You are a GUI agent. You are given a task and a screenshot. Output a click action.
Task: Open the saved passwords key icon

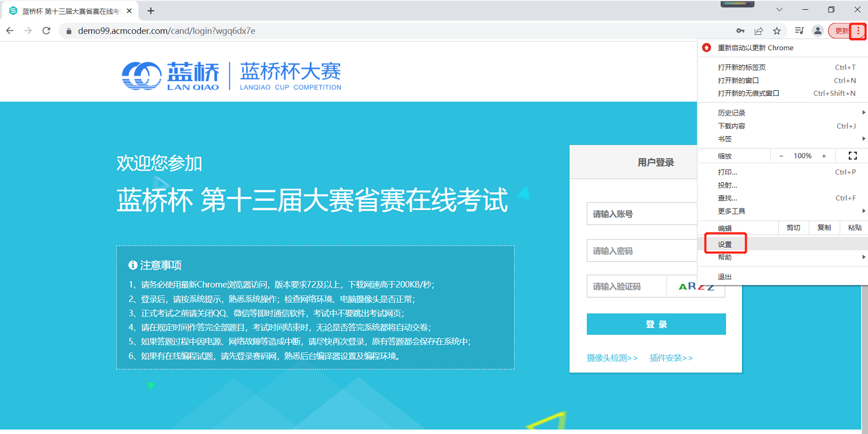coord(740,31)
